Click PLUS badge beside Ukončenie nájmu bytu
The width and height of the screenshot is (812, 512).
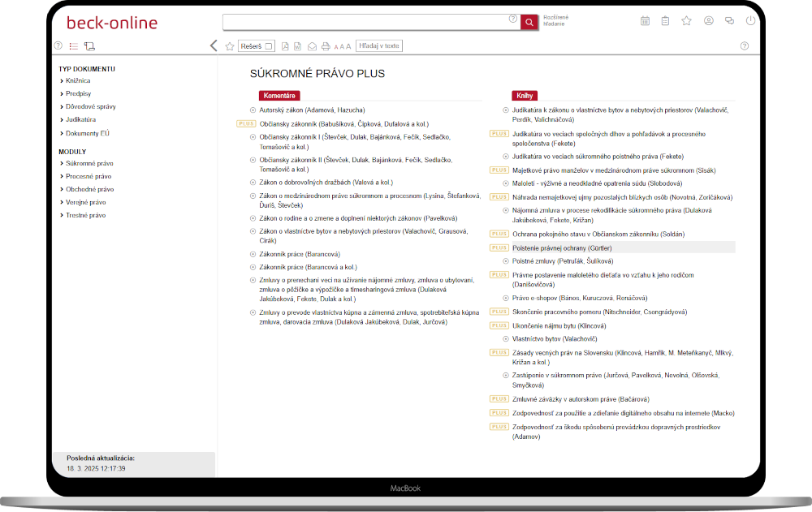[x=499, y=325]
